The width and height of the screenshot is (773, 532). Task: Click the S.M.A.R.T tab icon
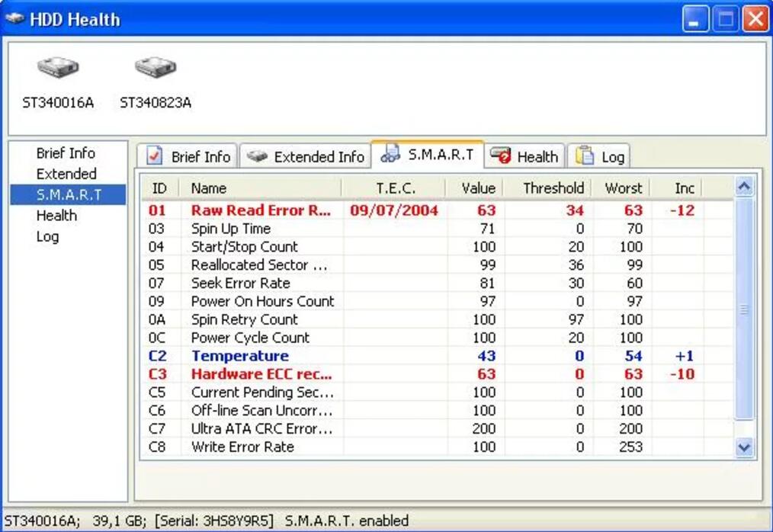click(390, 155)
